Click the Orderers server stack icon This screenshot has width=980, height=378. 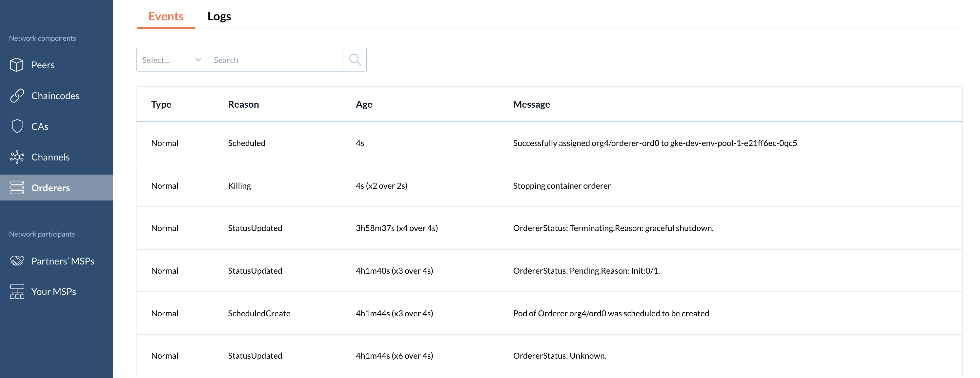(17, 188)
